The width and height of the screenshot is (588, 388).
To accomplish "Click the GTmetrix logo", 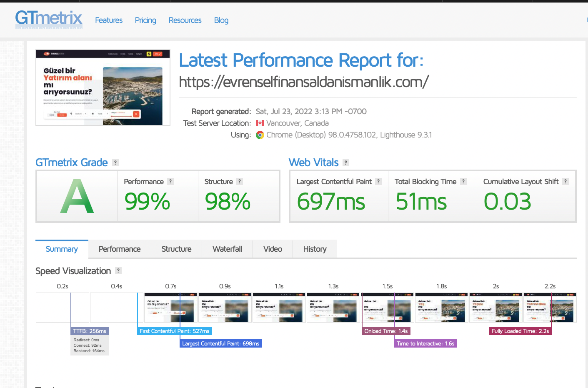I will tap(49, 20).
